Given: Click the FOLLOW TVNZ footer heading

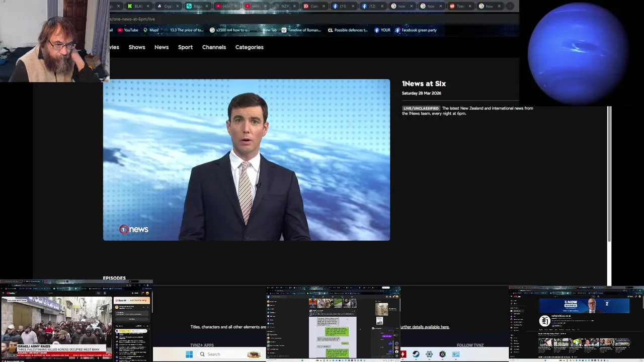Looking at the screenshot, I should pyautogui.click(x=470, y=345).
